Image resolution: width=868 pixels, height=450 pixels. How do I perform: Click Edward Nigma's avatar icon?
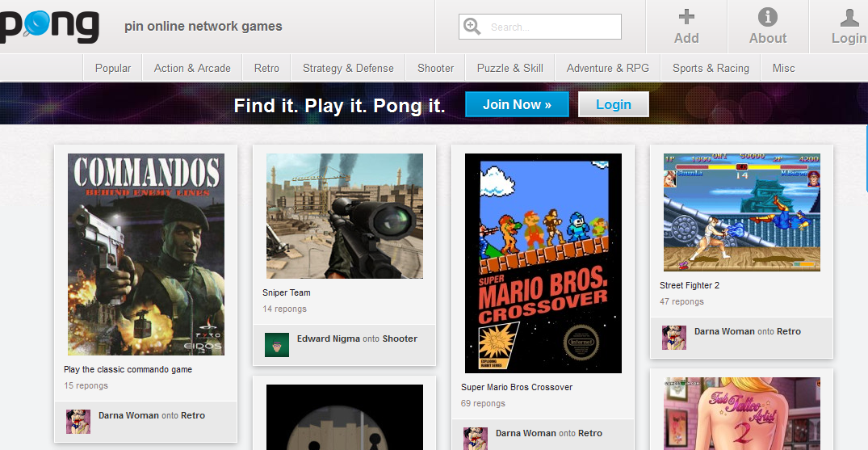[x=277, y=345]
